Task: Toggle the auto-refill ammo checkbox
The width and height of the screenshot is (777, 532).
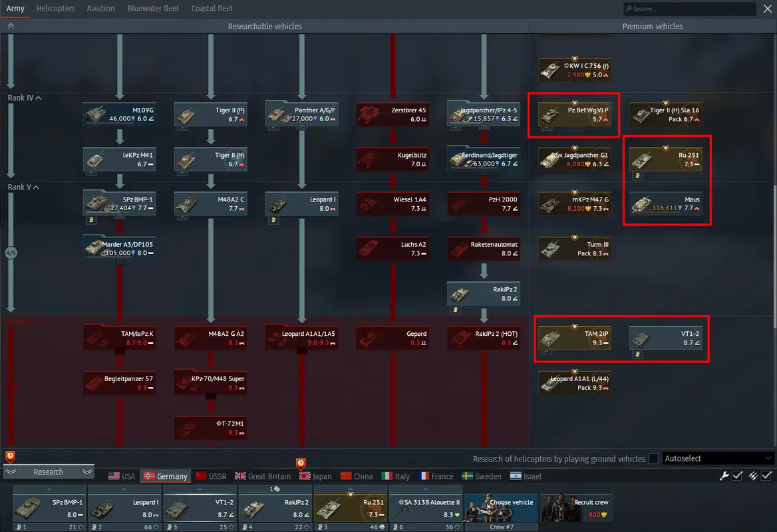Action: [766, 475]
